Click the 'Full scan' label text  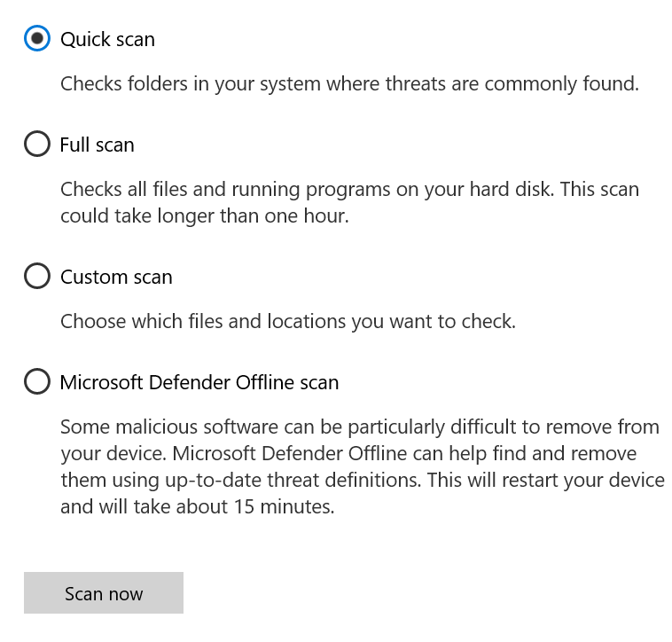coord(98,145)
